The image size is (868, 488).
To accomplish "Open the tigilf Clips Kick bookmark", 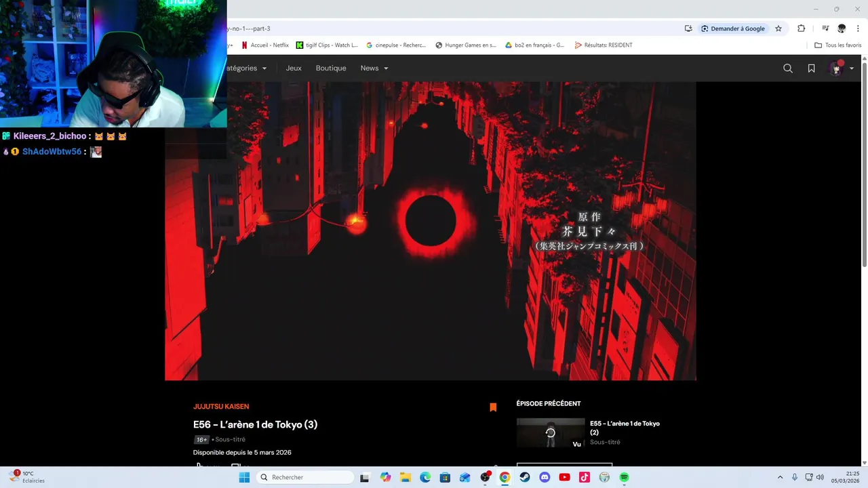I will tap(327, 45).
